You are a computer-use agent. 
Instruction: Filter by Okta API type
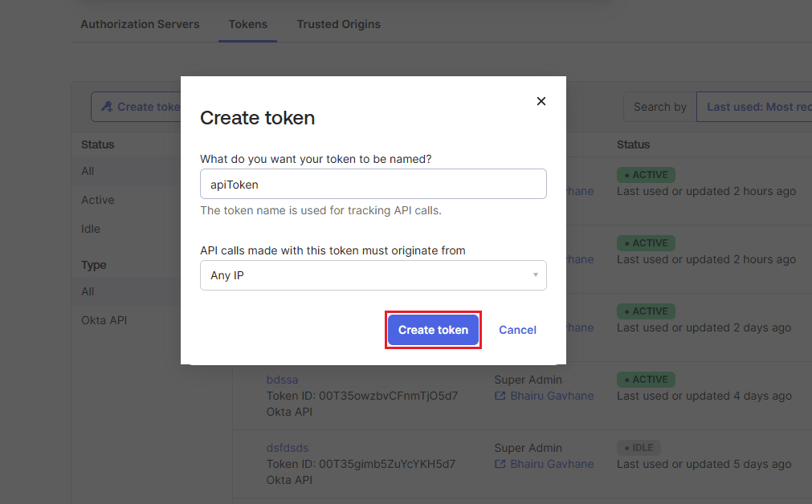[104, 320]
